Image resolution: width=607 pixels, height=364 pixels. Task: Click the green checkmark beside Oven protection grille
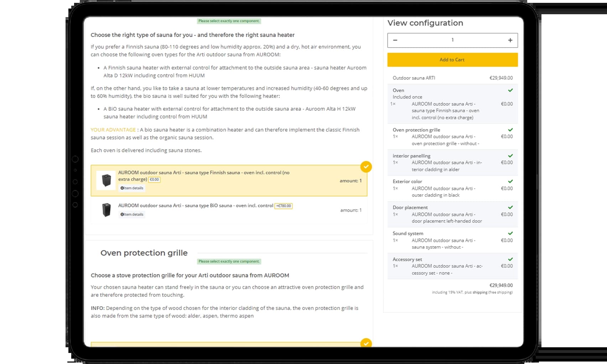point(510,130)
